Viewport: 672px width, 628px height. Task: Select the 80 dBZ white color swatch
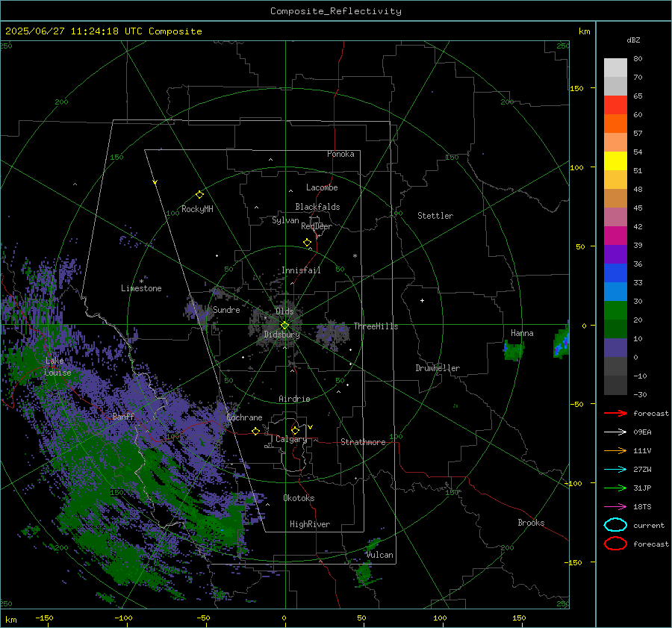[615, 67]
